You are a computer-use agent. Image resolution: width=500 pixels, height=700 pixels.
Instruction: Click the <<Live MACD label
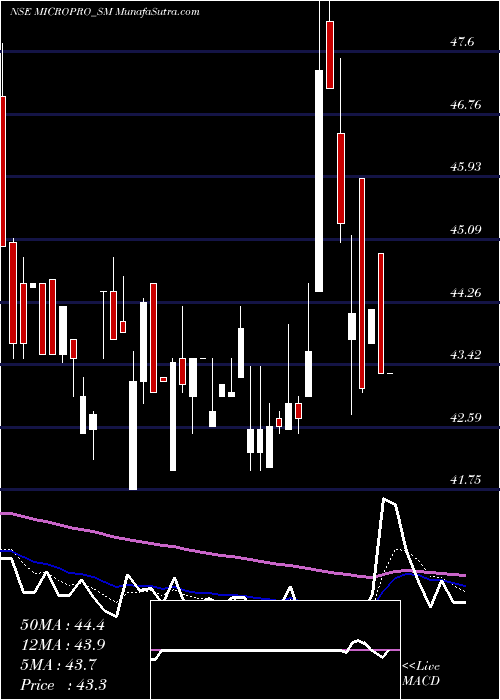pyautogui.click(x=421, y=673)
